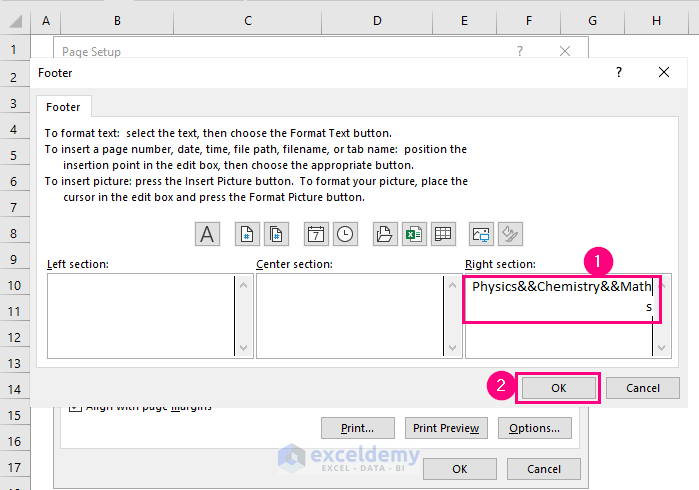Select column D header

377,21
